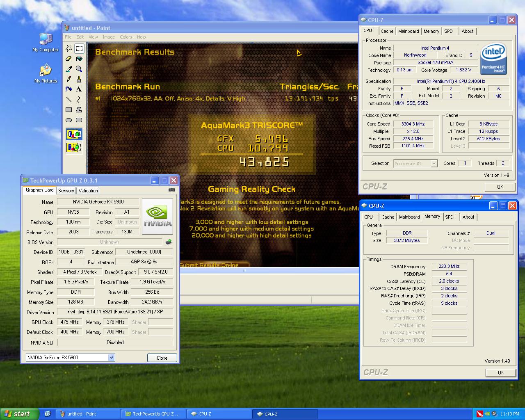
Task: Click the DRAM Frequency 220.3 MHz field
Action: point(449,266)
